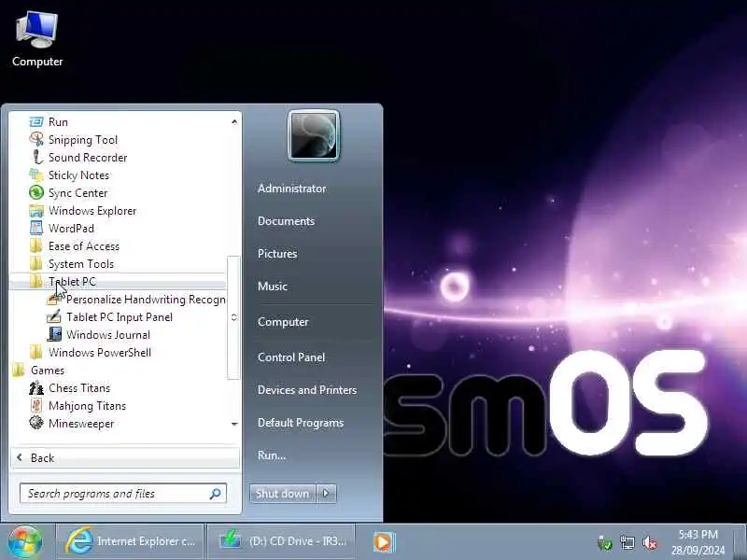The image size is (747, 560).
Task: Open Sound Recorder microphone icon
Action: click(36, 157)
